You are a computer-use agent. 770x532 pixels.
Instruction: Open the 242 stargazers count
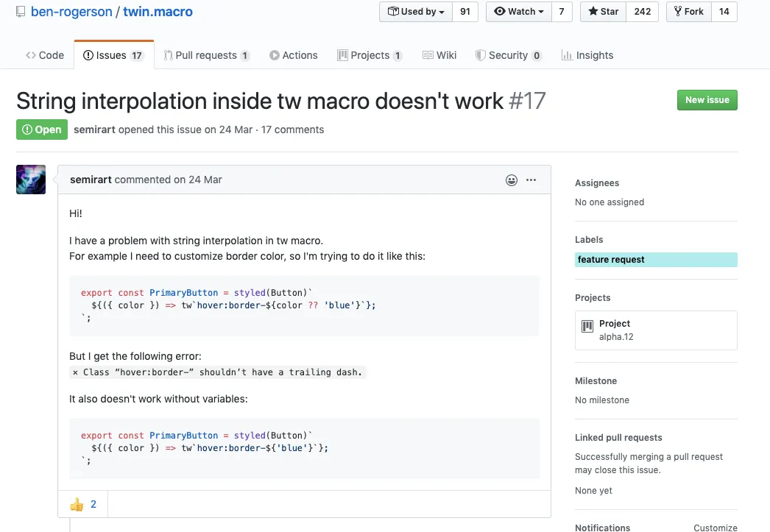coord(643,12)
